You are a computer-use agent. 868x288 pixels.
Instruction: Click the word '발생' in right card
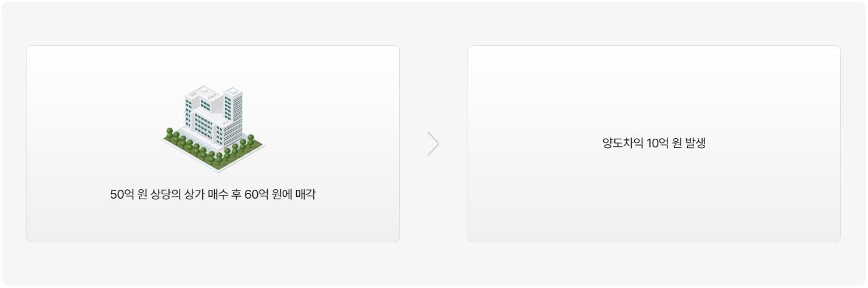click(695, 144)
